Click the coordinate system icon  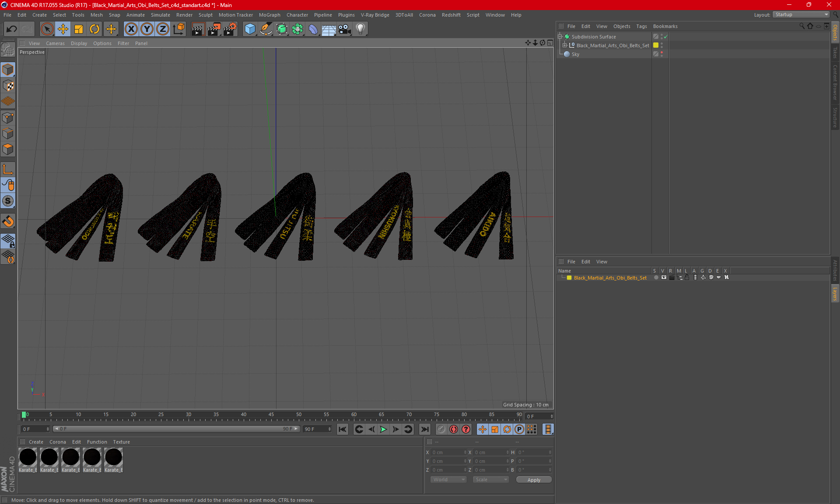(178, 29)
